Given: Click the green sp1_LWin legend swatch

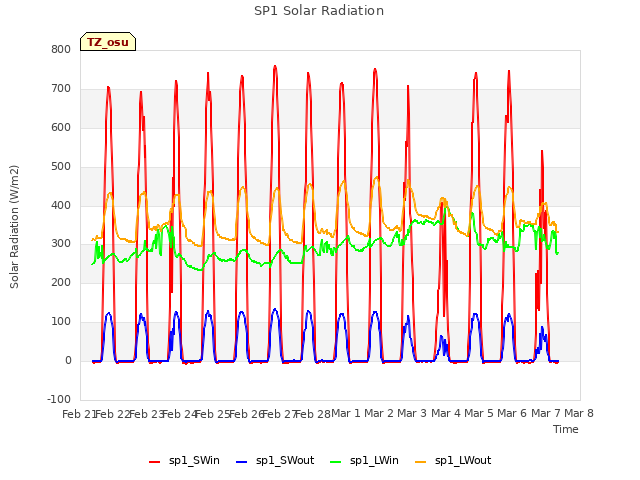Looking at the screenshot, I should (x=336, y=462).
